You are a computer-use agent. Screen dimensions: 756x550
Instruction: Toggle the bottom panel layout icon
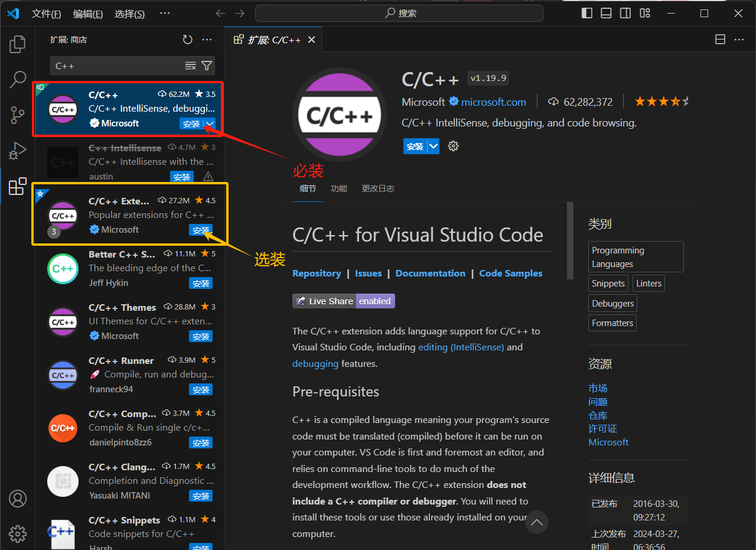point(606,13)
